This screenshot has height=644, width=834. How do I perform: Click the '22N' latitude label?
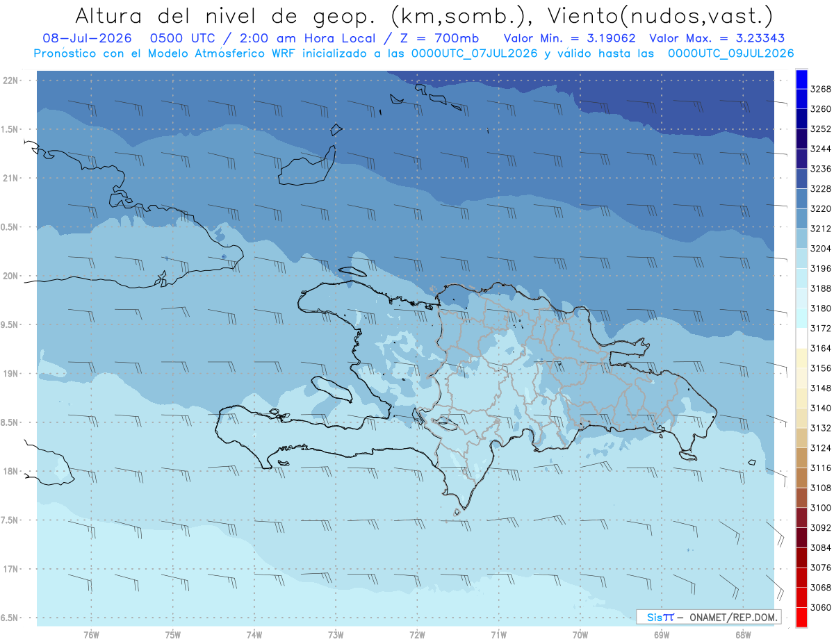point(11,80)
